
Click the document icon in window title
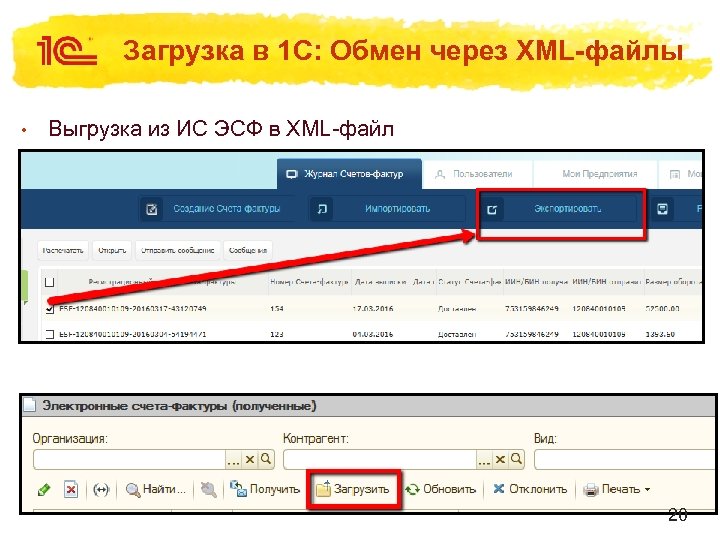30,405
